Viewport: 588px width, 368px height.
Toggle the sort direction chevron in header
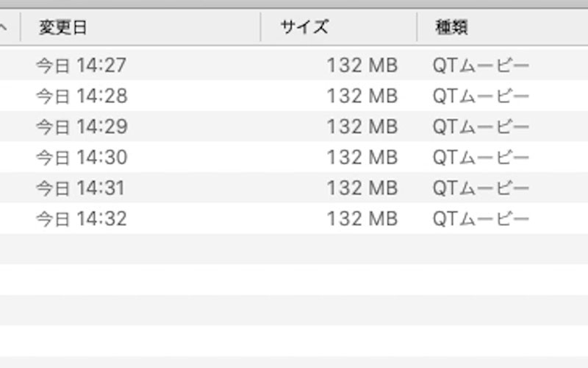pos(4,28)
